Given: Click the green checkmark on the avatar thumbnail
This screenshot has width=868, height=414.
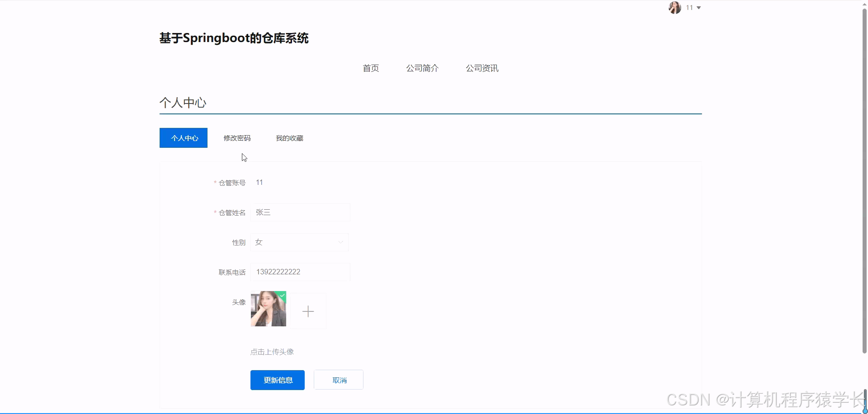Looking at the screenshot, I should click(283, 296).
